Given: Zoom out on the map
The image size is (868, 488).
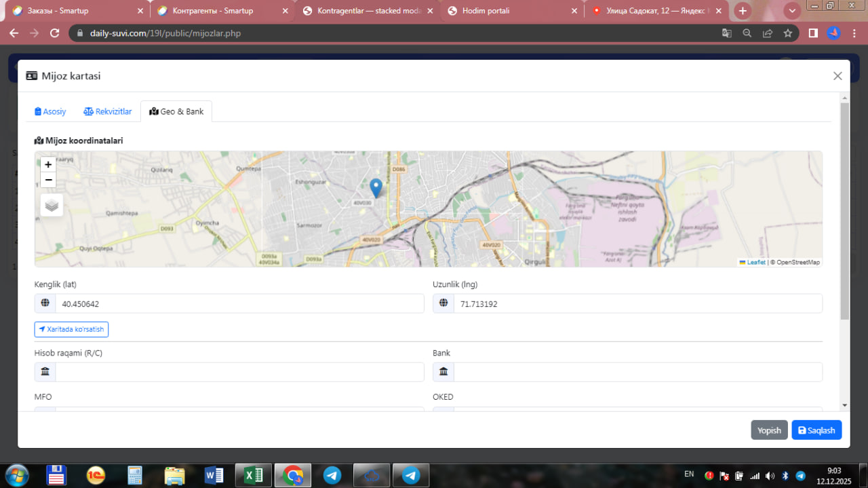Looking at the screenshot, I should [48, 180].
